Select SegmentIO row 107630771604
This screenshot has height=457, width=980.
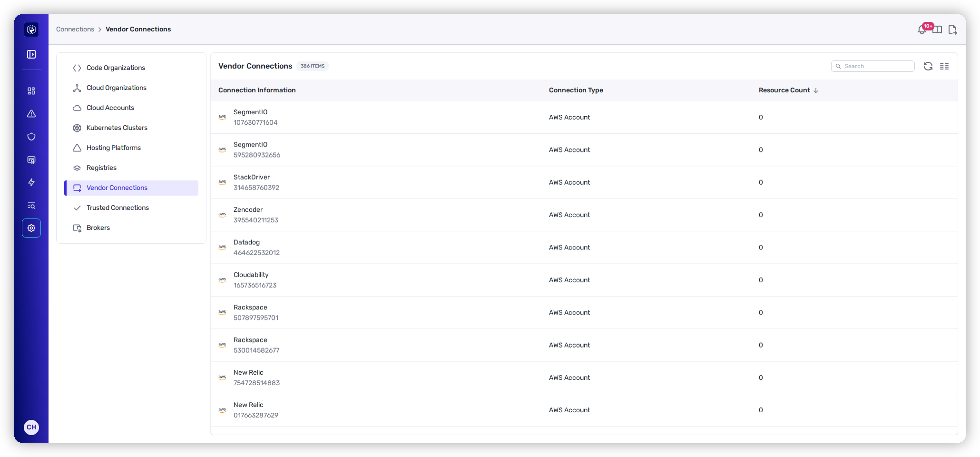[x=584, y=118]
